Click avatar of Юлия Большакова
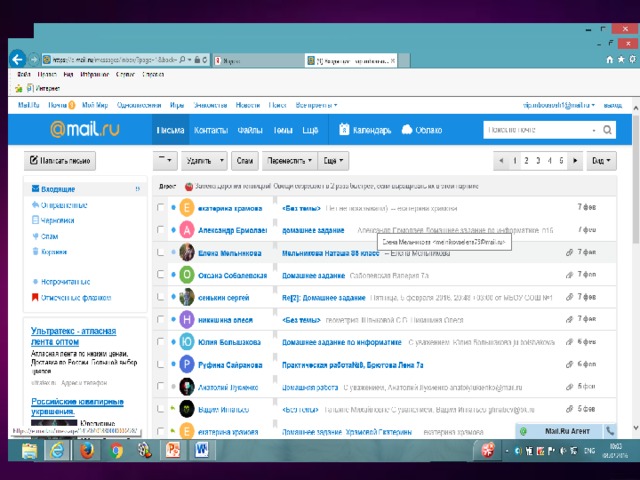The image size is (640, 480). [187, 342]
